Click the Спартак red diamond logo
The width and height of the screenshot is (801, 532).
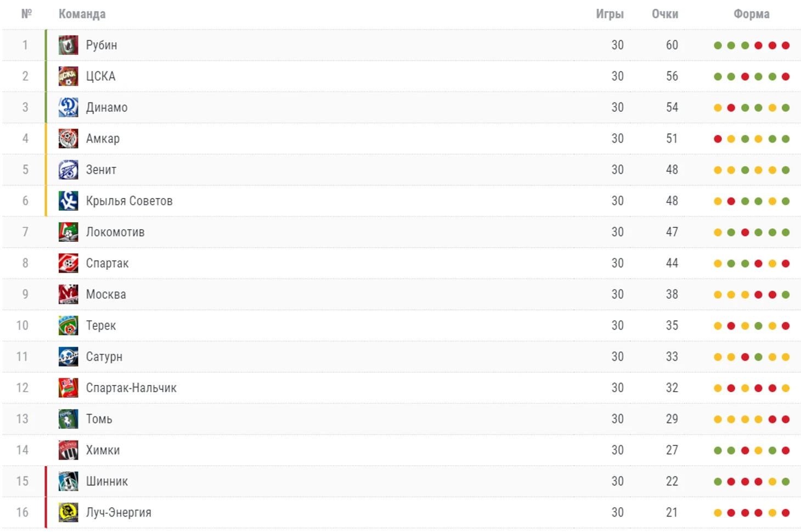68,263
